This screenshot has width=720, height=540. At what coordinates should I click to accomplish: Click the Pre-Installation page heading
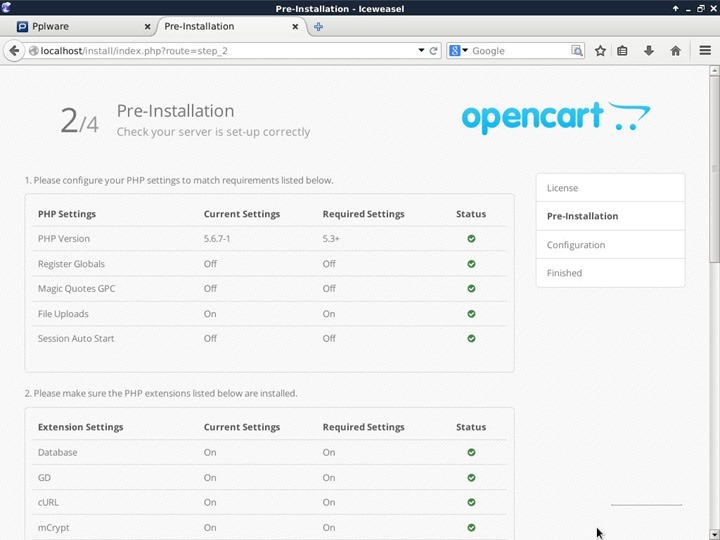tap(175, 111)
